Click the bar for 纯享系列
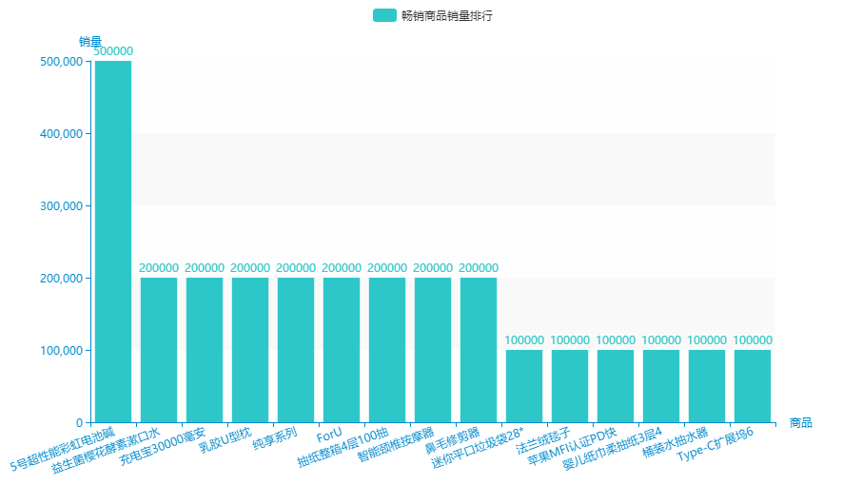 (x=296, y=350)
